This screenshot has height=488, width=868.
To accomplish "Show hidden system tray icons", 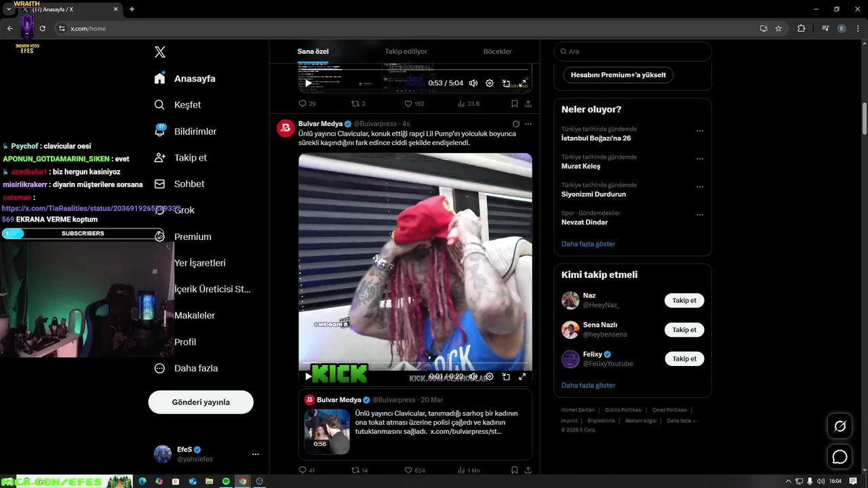I will click(x=788, y=481).
